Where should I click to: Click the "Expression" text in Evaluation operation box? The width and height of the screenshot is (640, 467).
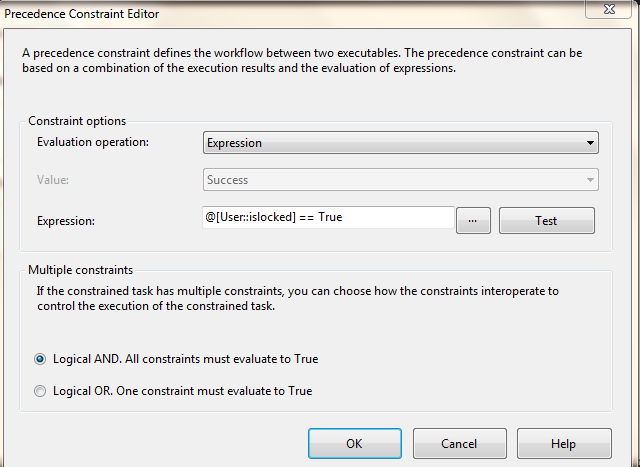click(234, 143)
